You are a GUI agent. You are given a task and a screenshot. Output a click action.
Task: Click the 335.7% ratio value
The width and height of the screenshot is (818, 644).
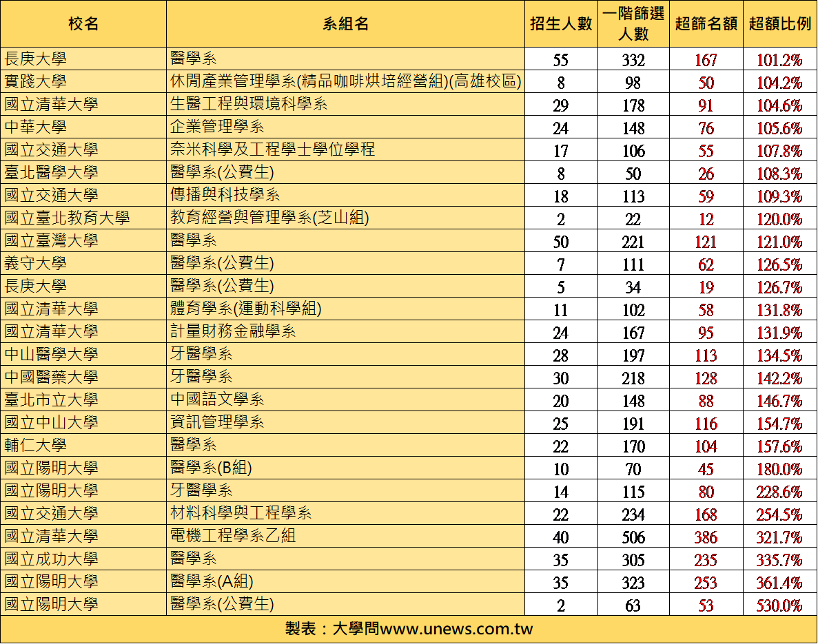click(x=780, y=561)
